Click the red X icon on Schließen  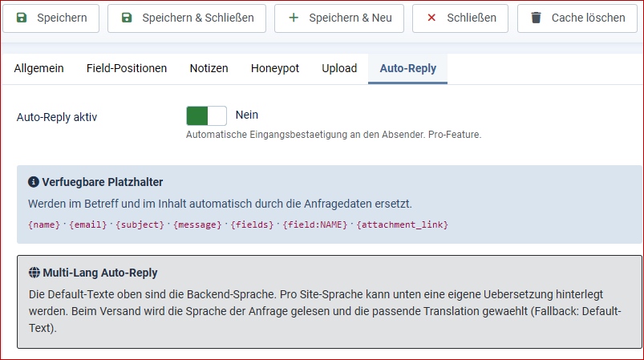431,18
